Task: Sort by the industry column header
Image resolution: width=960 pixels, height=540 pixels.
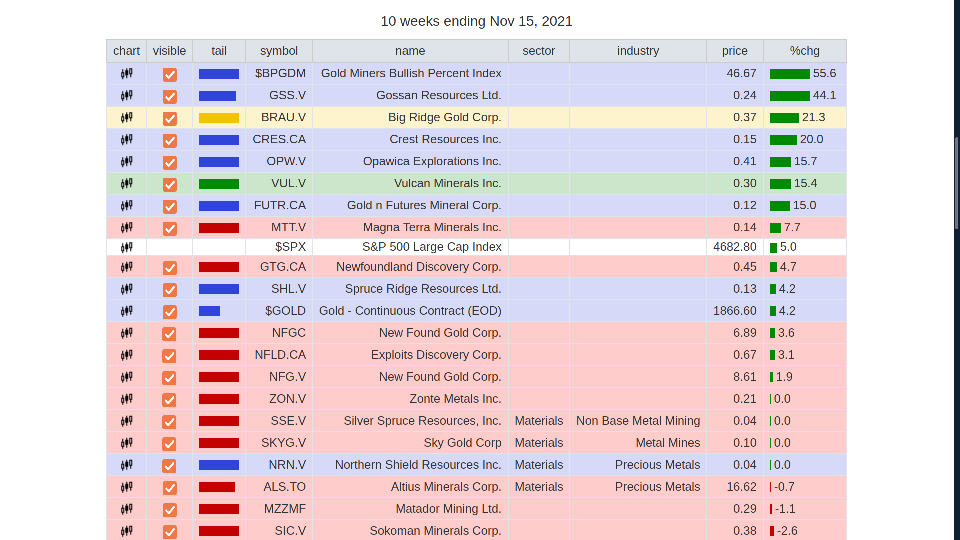Action: pos(637,51)
